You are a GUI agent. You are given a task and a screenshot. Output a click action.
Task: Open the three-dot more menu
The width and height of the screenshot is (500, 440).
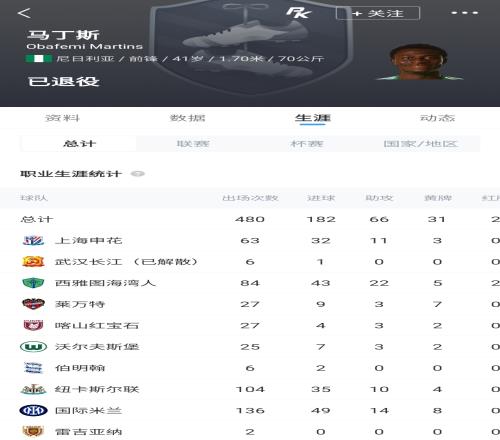[465, 13]
